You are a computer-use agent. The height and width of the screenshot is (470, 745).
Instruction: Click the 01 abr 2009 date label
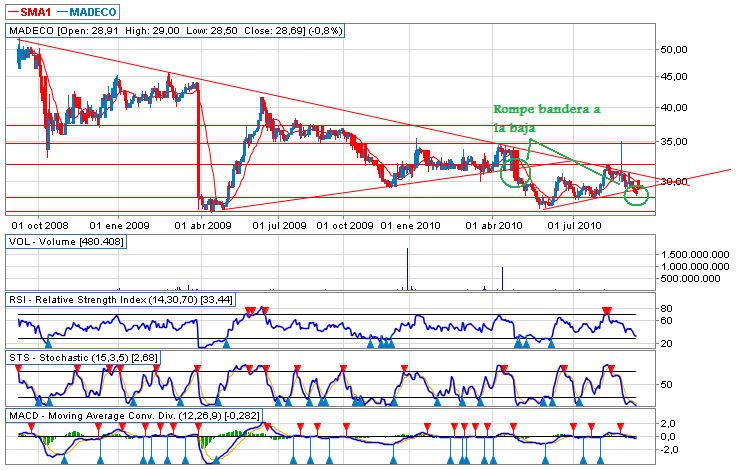[203, 225]
